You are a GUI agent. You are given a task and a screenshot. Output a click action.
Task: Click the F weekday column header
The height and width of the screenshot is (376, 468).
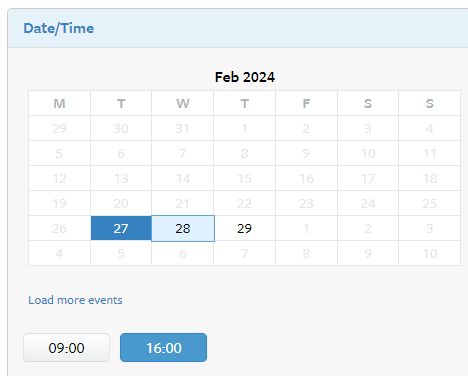point(306,103)
